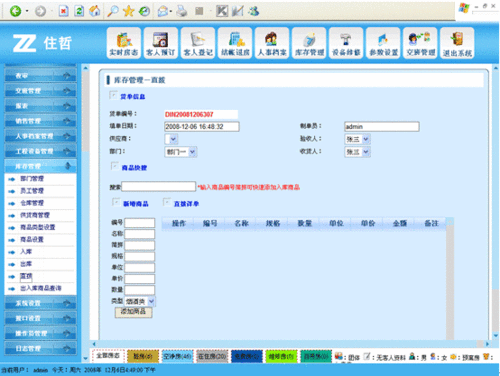
Task: Click 男 male guest legend icon
Action: [412, 357]
